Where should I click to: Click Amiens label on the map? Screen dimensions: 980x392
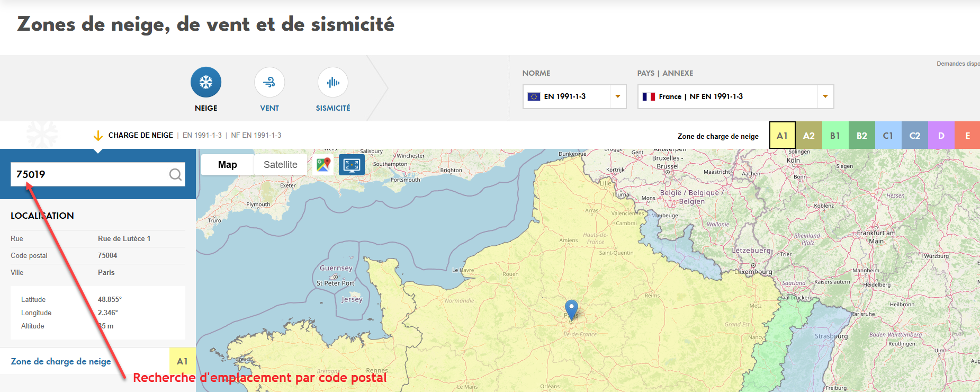[569, 240]
